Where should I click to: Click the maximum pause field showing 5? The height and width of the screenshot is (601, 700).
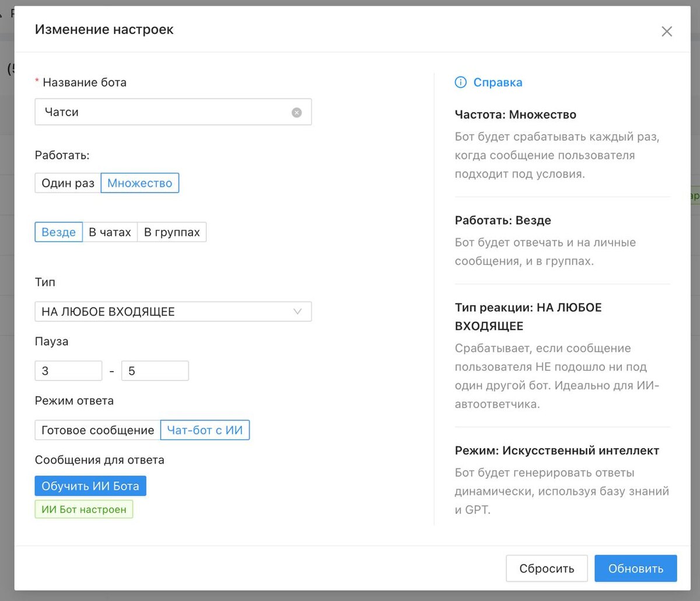pyautogui.click(x=155, y=371)
